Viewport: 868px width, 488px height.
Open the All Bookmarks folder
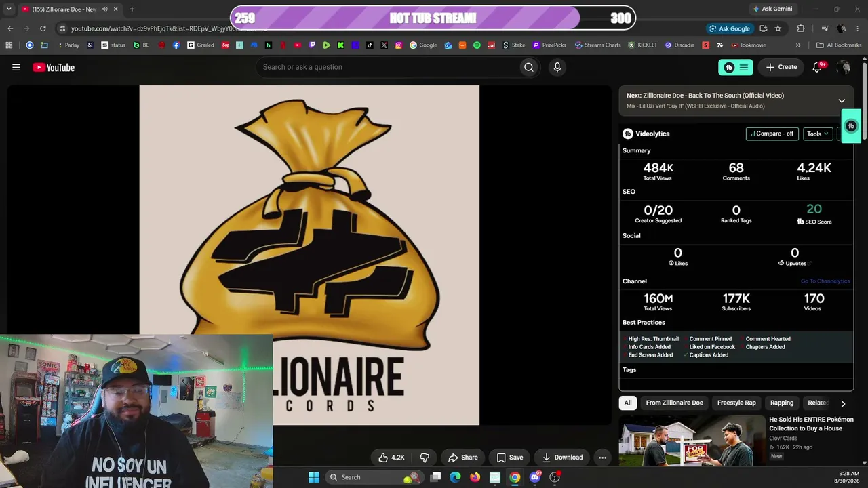click(839, 45)
